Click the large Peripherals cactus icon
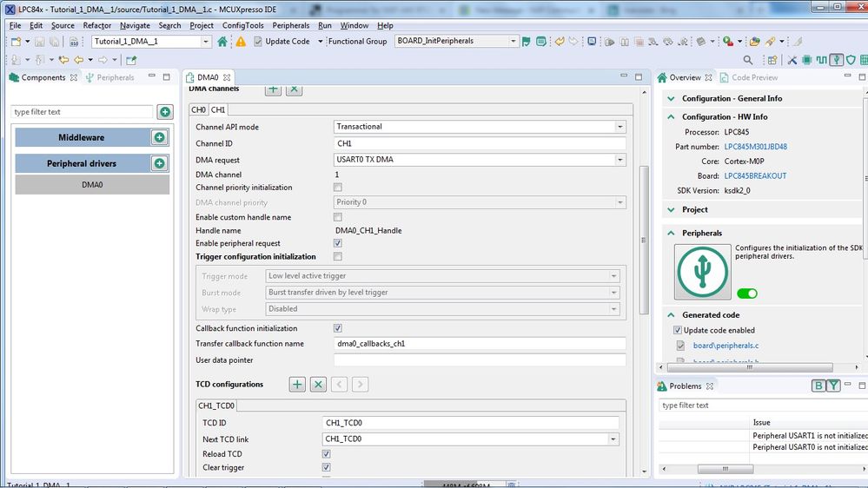 pyautogui.click(x=703, y=272)
